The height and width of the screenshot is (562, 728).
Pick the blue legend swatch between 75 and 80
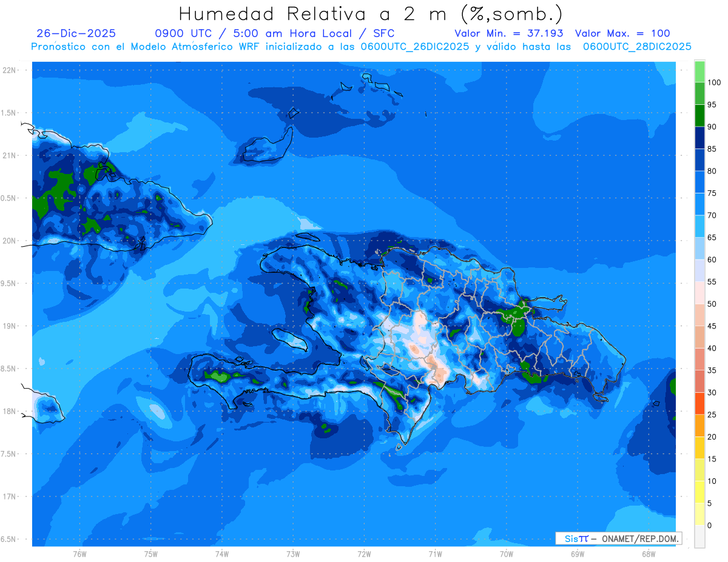[699, 182]
